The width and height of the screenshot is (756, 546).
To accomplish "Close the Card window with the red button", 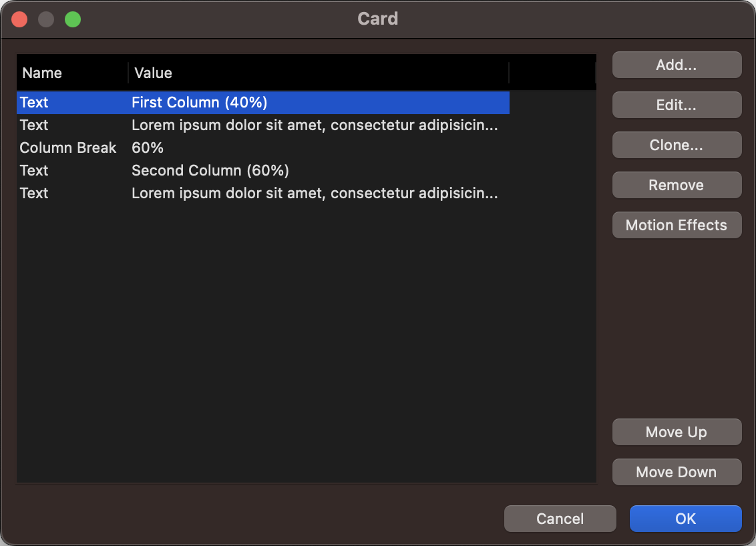I will pos(19,19).
